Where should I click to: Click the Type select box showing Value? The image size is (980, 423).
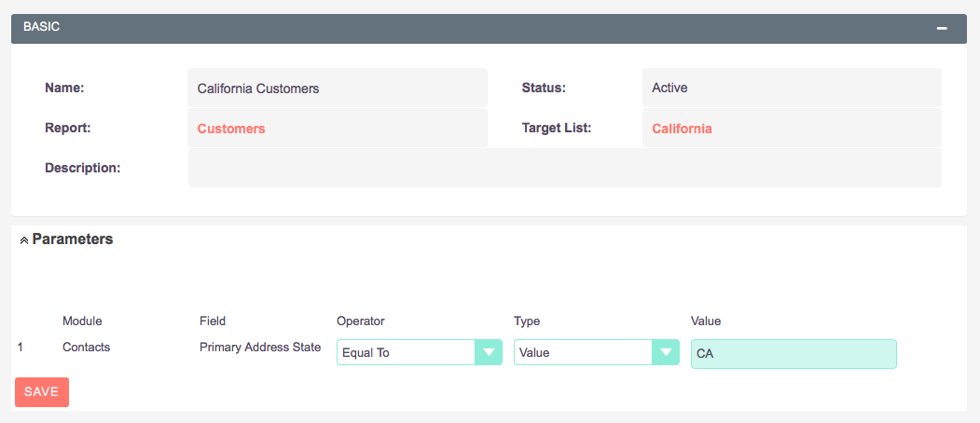click(x=596, y=352)
